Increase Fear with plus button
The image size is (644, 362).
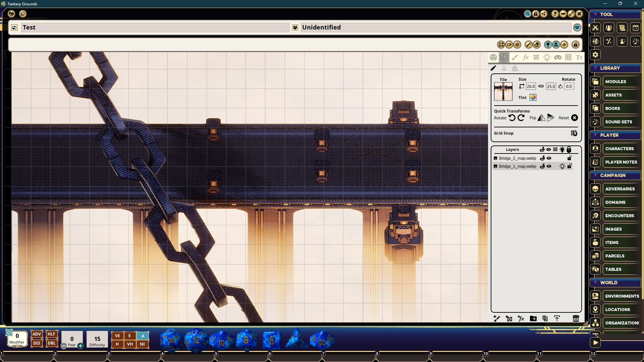pyautogui.click(x=80, y=346)
